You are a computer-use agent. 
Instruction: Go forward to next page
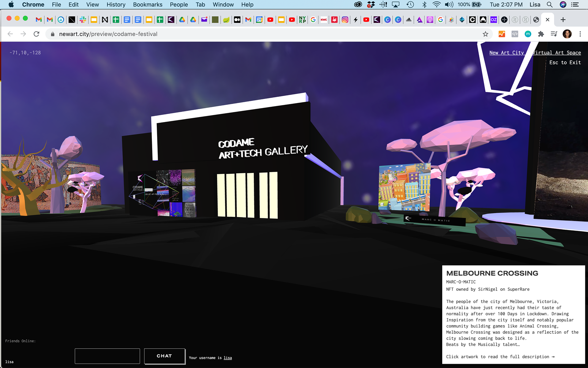(23, 34)
